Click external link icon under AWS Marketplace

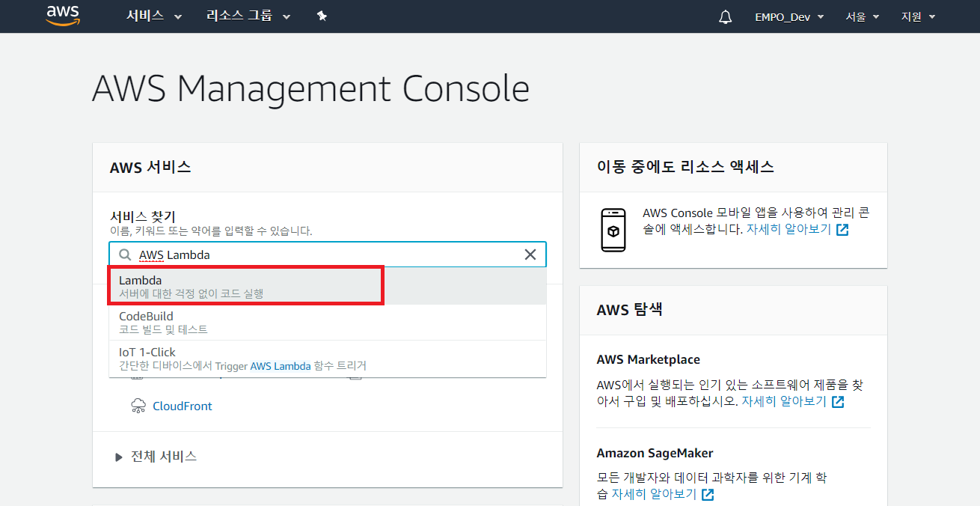tap(838, 402)
